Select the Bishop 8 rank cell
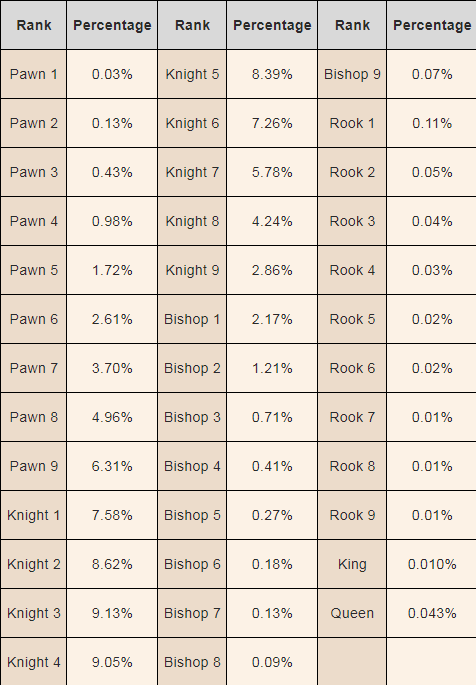The height and width of the screenshot is (685, 476). 192,662
